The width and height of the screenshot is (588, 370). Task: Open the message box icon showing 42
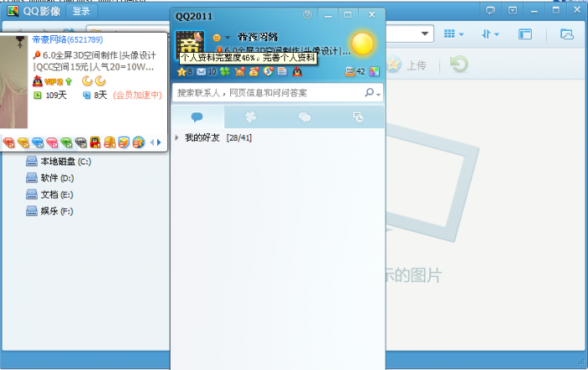(x=354, y=71)
